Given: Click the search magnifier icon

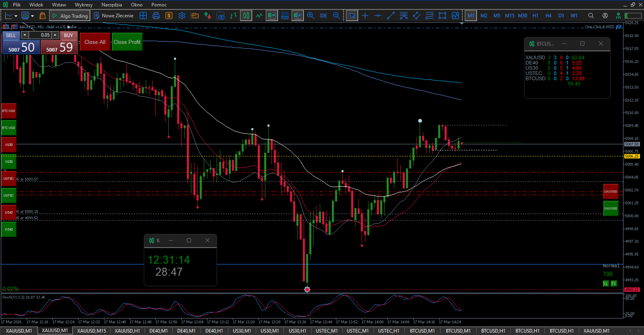Looking at the screenshot, I should click(x=591, y=16).
